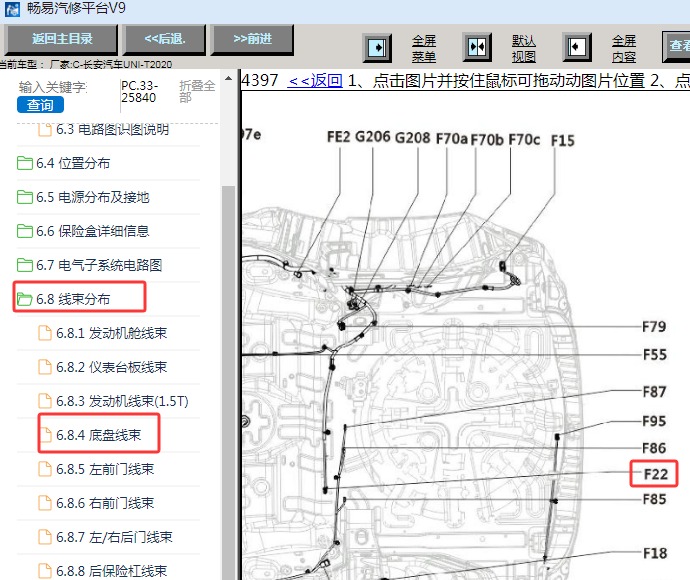
Task: Click the F22 connector label in the diagram
Action: pos(656,474)
